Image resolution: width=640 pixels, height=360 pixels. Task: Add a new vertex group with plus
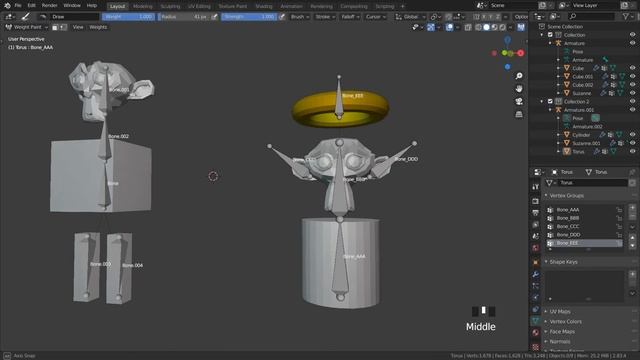tap(632, 208)
